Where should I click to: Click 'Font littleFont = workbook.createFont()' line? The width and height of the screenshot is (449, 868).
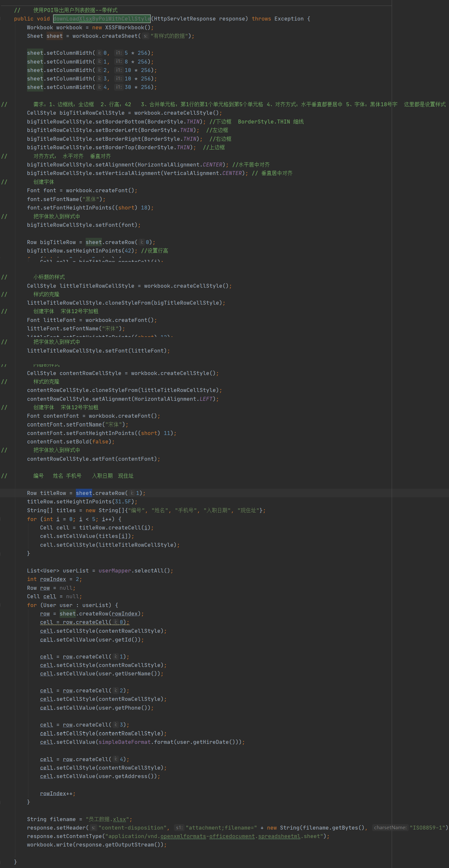click(92, 320)
